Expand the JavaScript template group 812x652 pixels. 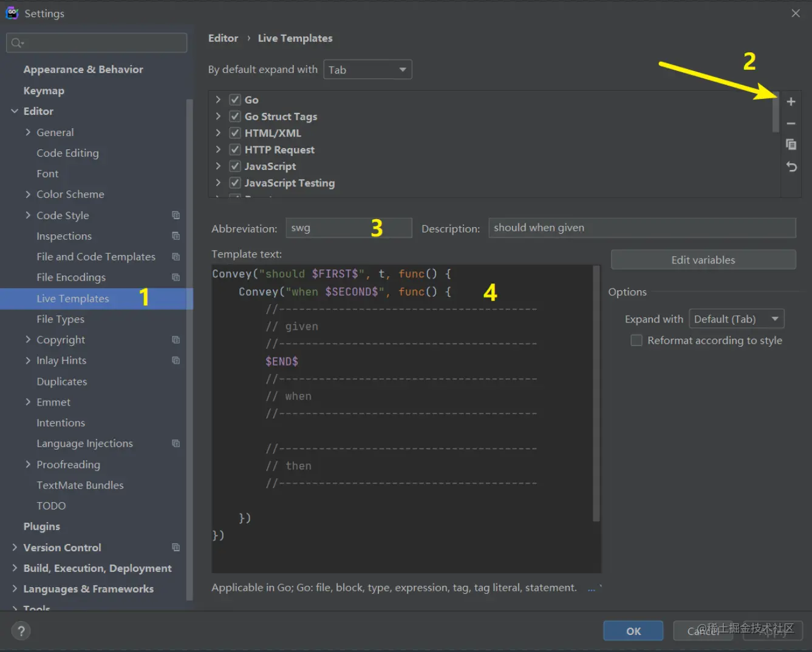[x=218, y=166]
